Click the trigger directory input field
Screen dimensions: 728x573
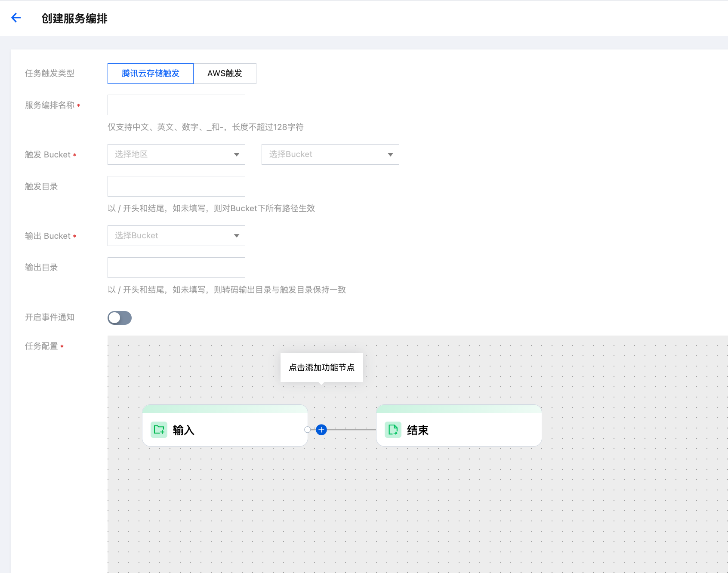pos(176,186)
